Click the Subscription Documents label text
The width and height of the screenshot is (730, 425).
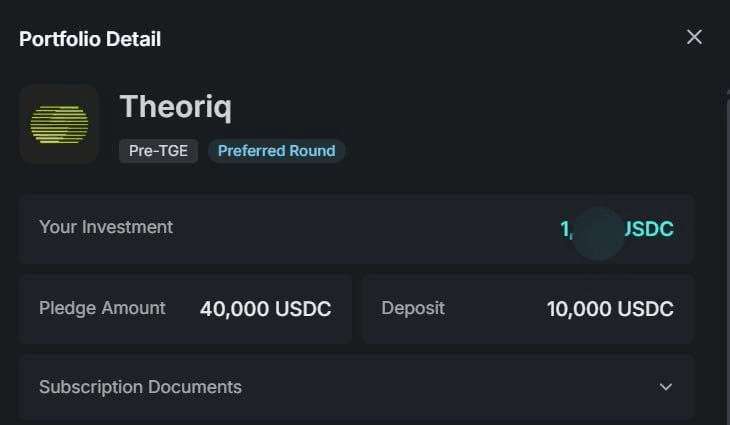(x=141, y=387)
